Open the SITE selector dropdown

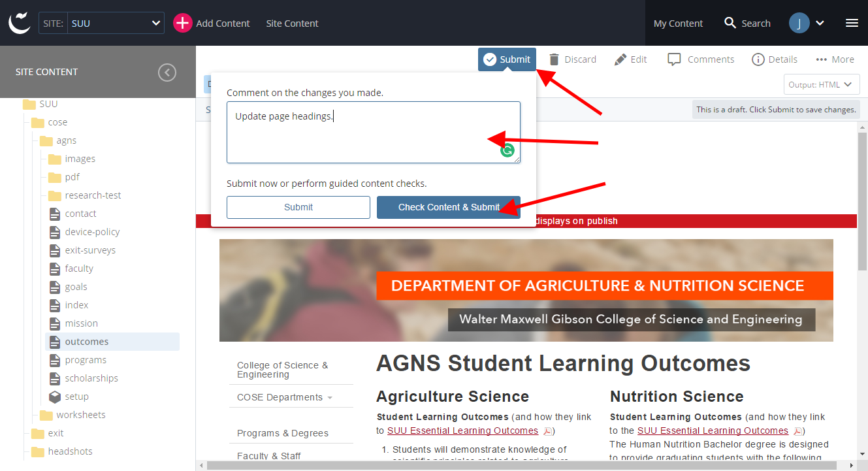(x=101, y=23)
